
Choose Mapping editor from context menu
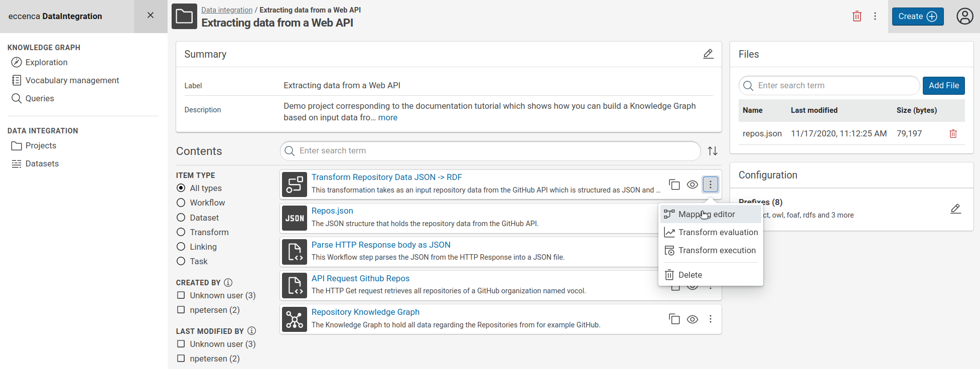[707, 214]
